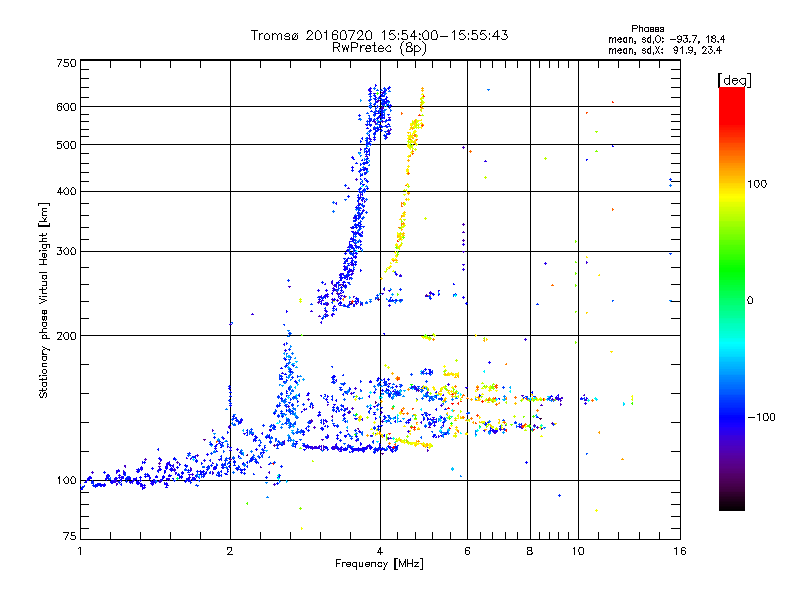The image size is (800, 600).
Task: Click the x-axis tick label 6
Action: click(x=467, y=551)
